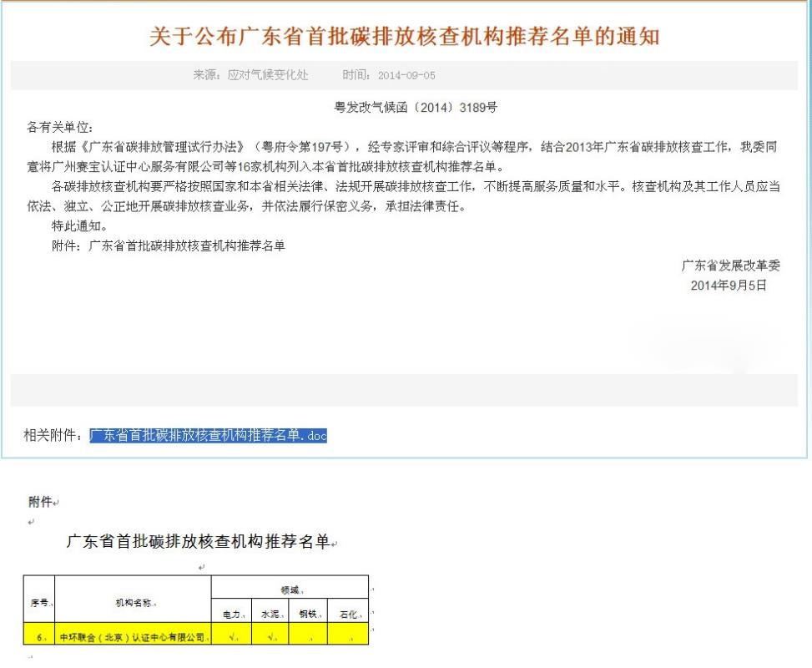The width and height of the screenshot is (812, 668).
Task: Click the 序号 table header cell
Action: point(38,601)
